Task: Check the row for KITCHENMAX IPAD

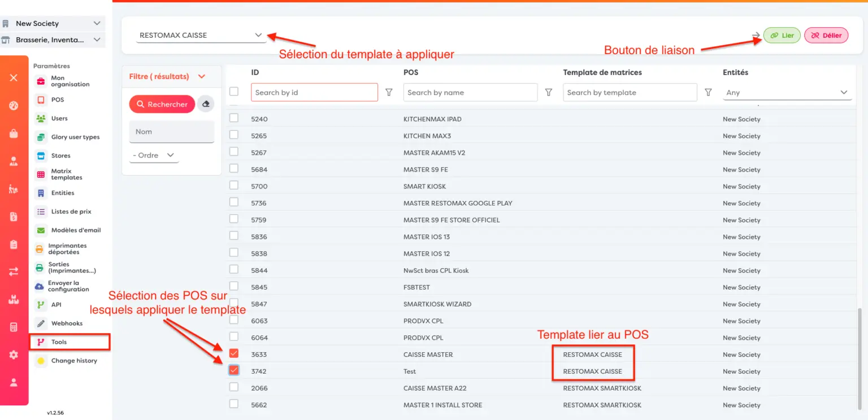Action: (x=234, y=118)
